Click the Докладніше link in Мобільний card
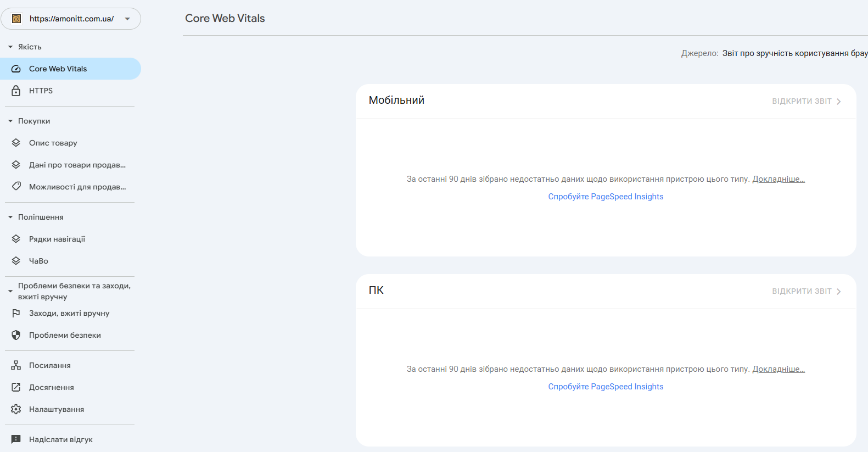This screenshot has width=868, height=452. click(x=779, y=179)
